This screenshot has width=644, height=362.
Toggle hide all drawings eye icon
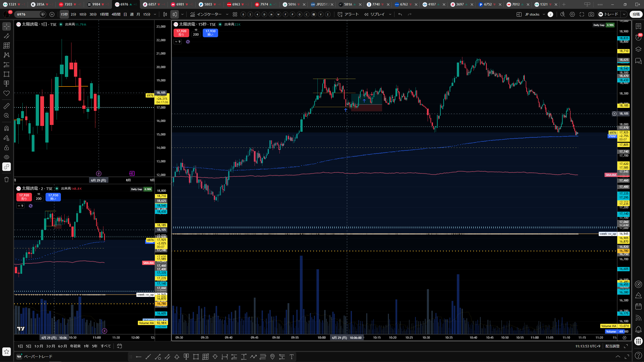(x=7, y=157)
